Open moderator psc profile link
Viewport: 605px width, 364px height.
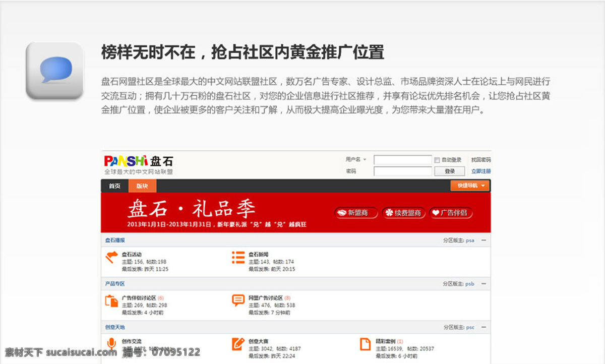[470, 327]
